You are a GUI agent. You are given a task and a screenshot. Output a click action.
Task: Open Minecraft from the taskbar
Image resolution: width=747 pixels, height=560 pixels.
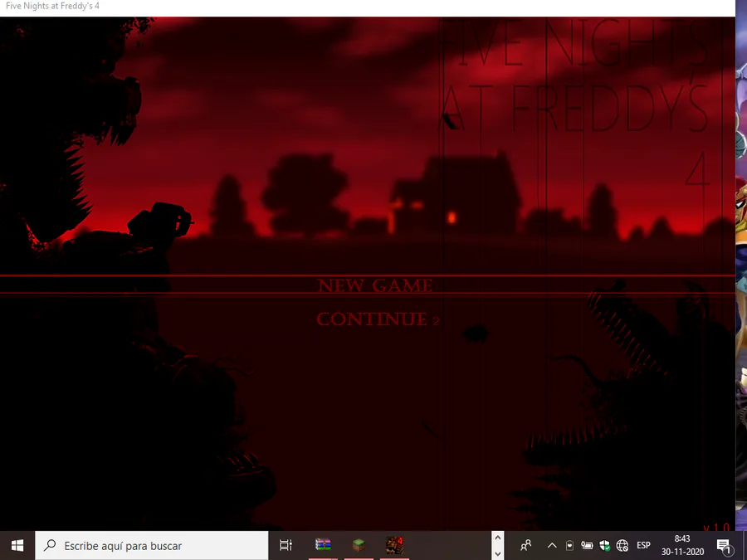(359, 545)
